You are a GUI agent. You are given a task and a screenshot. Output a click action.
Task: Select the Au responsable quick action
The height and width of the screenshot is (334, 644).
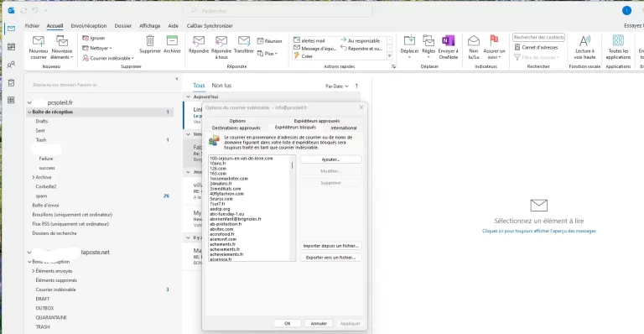tap(361, 40)
